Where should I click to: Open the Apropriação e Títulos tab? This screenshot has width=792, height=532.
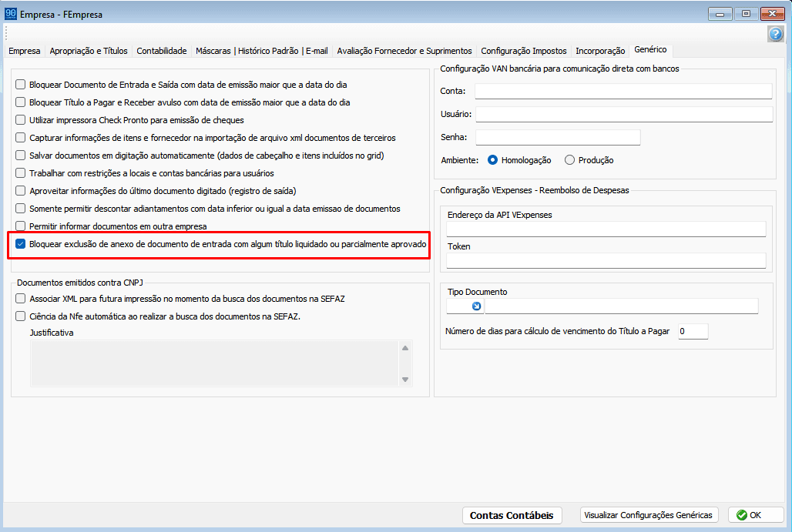point(89,51)
